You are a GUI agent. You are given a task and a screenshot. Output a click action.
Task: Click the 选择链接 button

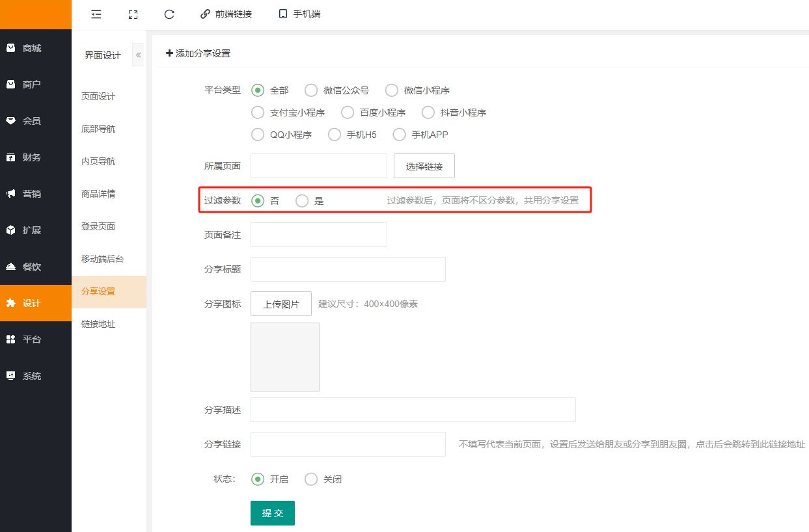click(x=424, y=166)
